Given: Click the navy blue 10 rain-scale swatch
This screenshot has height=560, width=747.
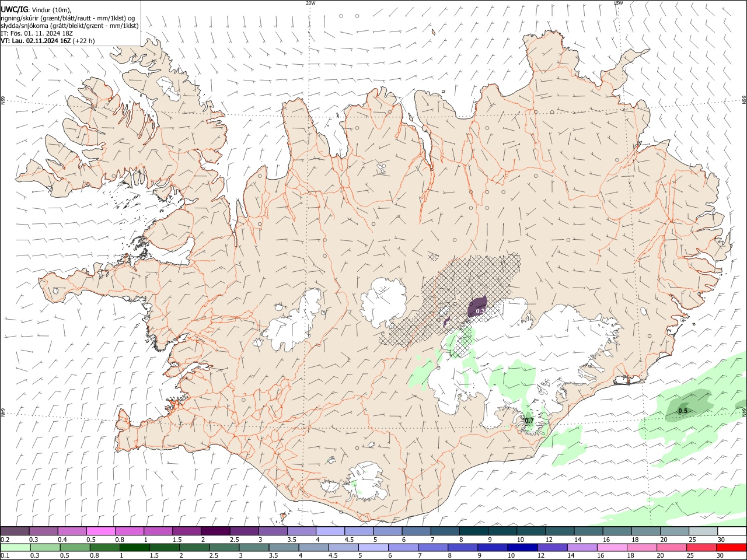Looking at the screenshot, I should 522,547.
